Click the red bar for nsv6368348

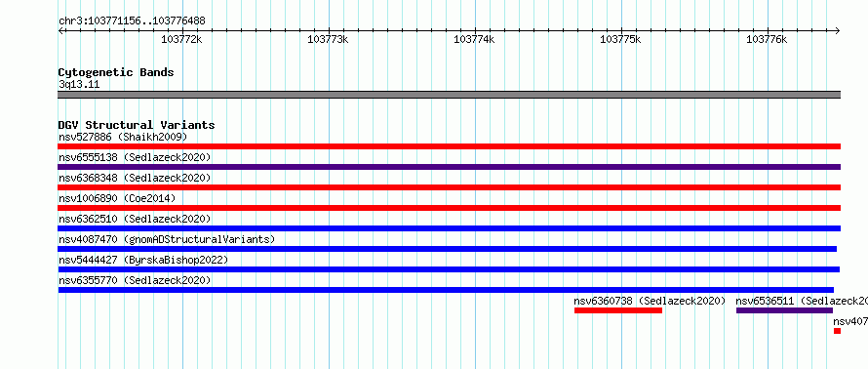[449, 187]
